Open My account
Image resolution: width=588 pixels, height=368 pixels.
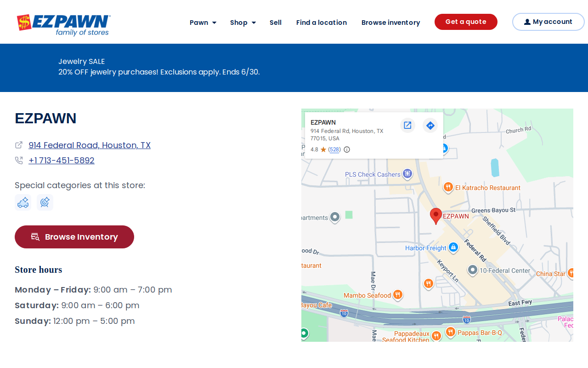pyautogui.click(x=548, y=22)
